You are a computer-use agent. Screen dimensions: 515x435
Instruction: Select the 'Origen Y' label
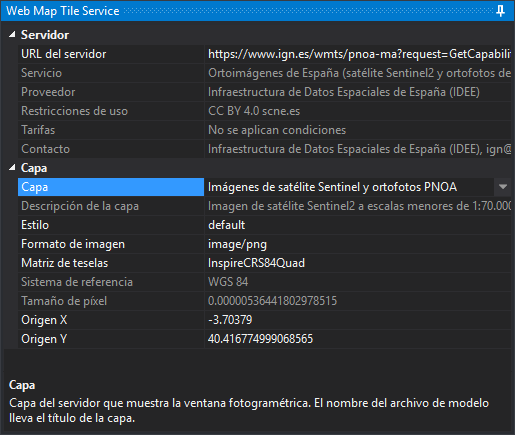coord(44,339)
